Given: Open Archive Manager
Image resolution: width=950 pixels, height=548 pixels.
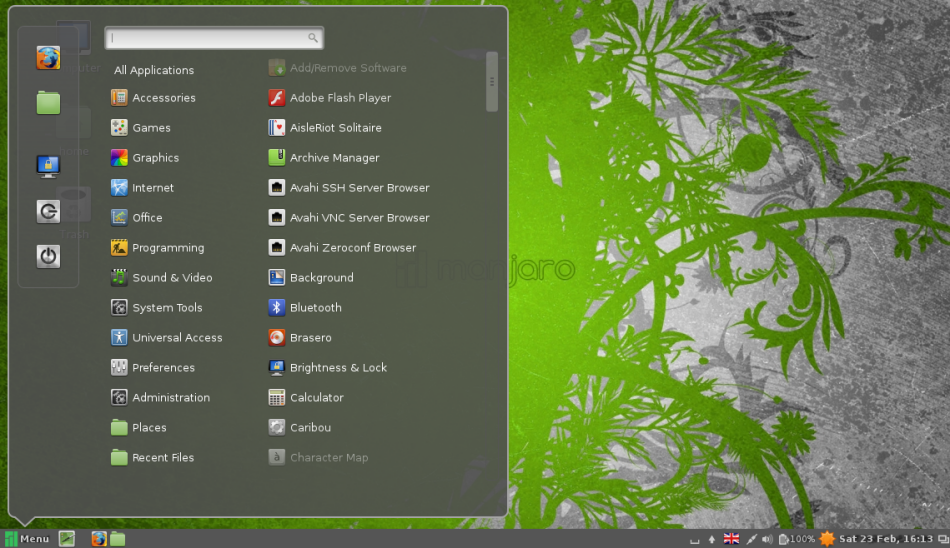Looking at the screenshot, I should pyautogui.click(x=324, y=158).
